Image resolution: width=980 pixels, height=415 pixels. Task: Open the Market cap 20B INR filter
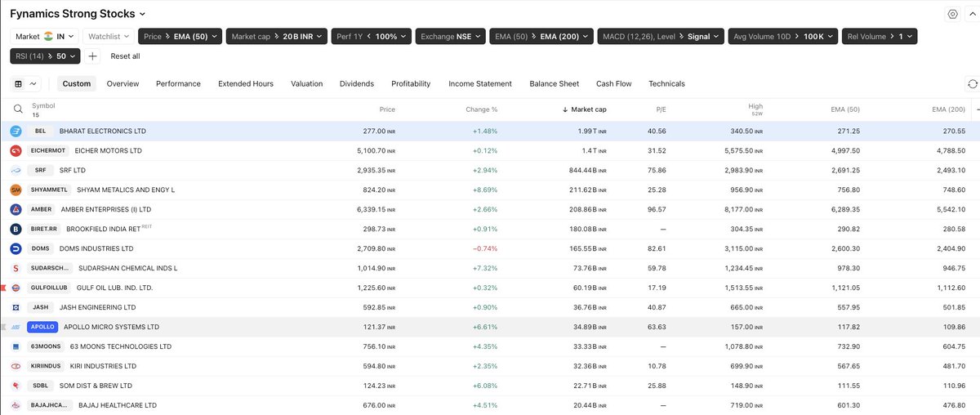[x=276, y=36]
